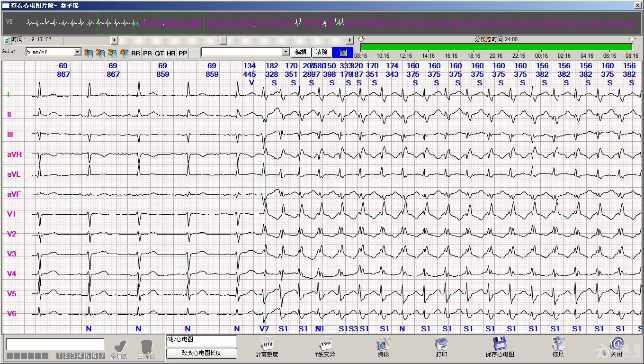Viewport: 644px width, 364px height.
Task: Click the 清除 clear button
Action: coord(322,52)
